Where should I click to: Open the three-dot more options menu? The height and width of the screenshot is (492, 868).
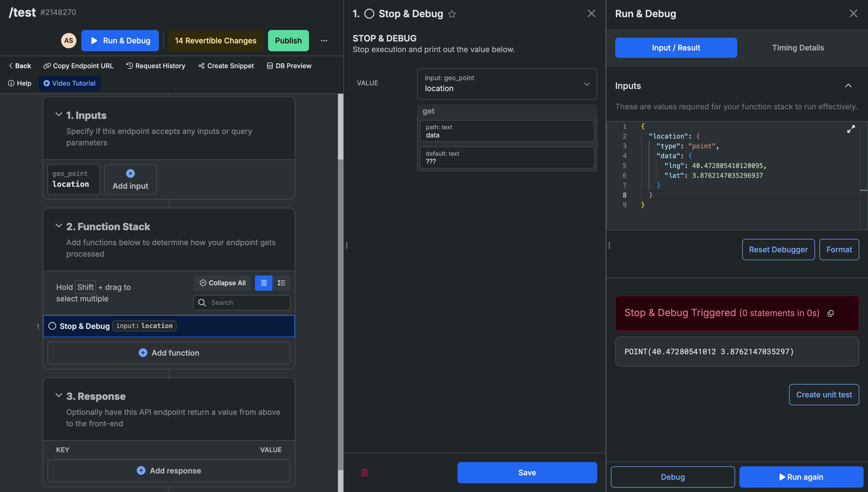324,41
